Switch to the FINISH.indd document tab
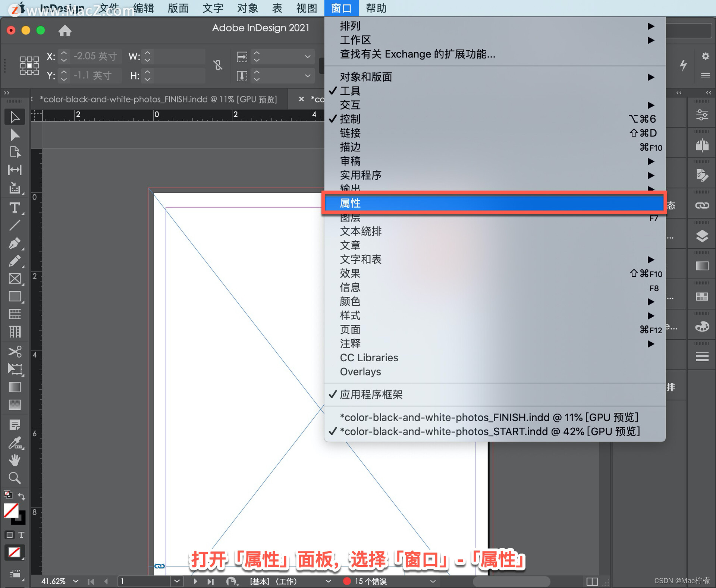 tap(157, 99)
